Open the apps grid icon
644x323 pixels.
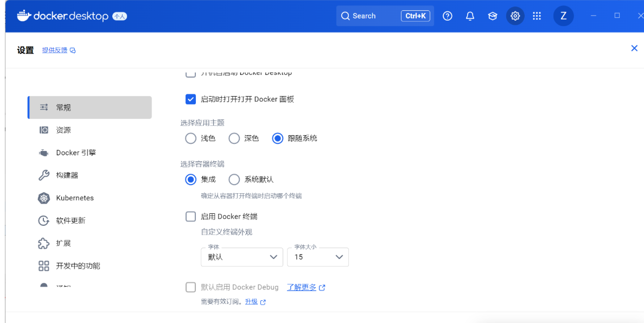(537, 16)
